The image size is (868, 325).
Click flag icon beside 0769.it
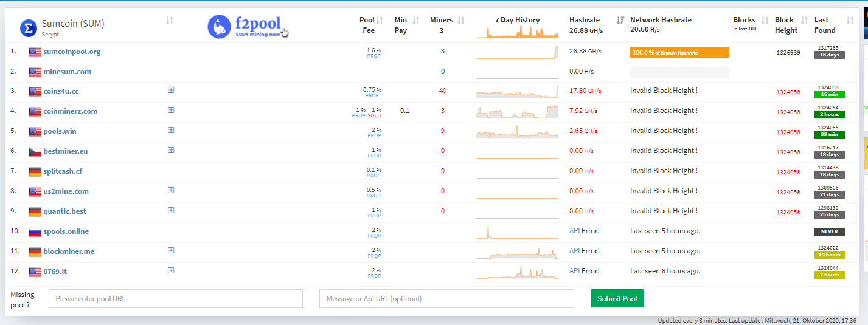35,272
